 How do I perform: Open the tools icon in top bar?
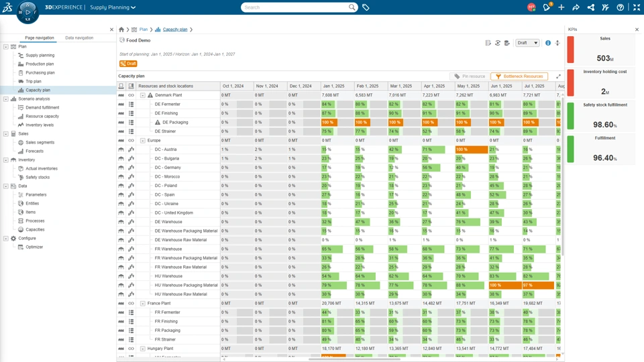coord(605,7)
